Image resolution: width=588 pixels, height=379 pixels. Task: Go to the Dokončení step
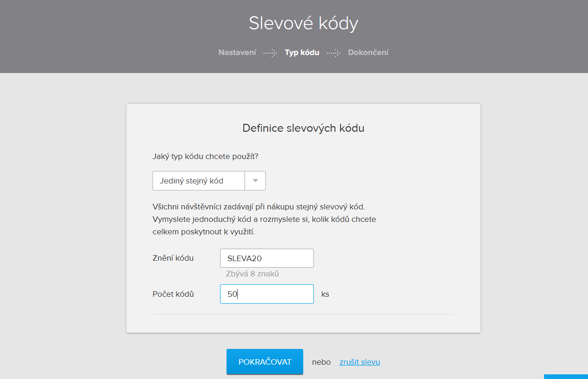pyautogui.click(x=368, y=52)
